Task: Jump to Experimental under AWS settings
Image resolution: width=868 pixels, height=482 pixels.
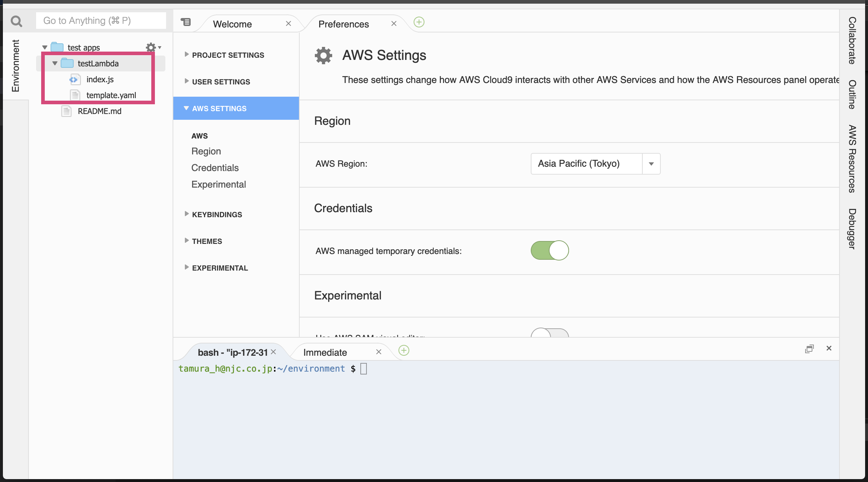Action: (218, 184)
